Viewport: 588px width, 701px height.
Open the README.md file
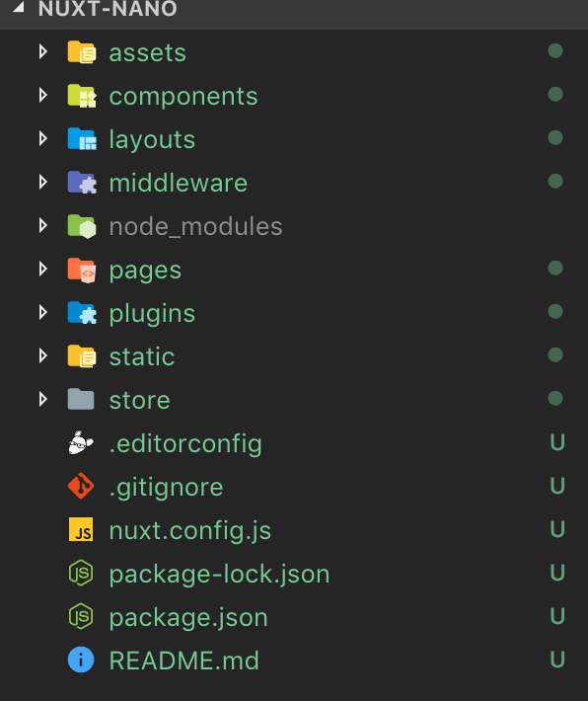click(x=294, y=660)
